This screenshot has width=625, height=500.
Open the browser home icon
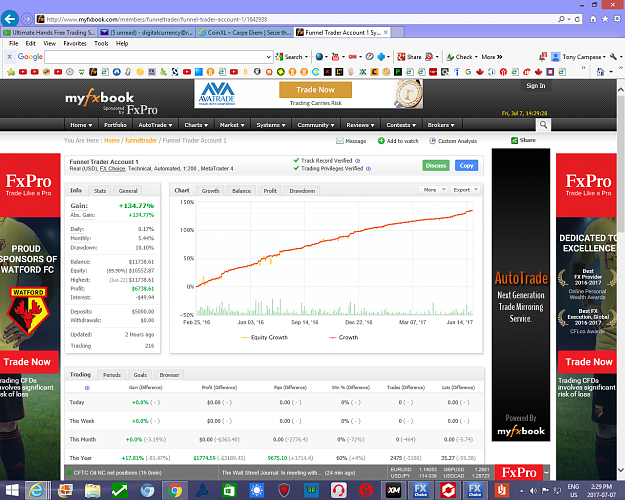click(x=593, y=19)
